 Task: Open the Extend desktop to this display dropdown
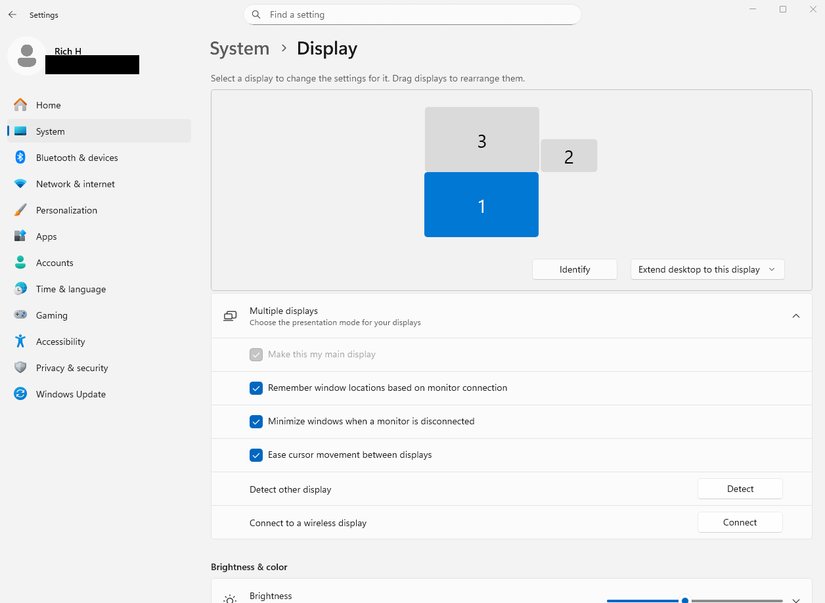click(x=707, y=268)
